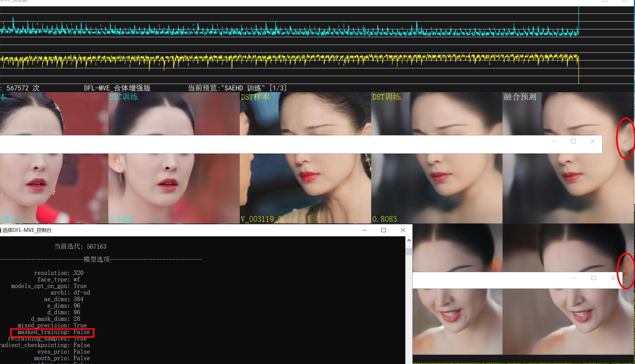635x364 pixels.
Task: Click the 'mixed_precision: True' console line
Action: (x=52, y=325)
